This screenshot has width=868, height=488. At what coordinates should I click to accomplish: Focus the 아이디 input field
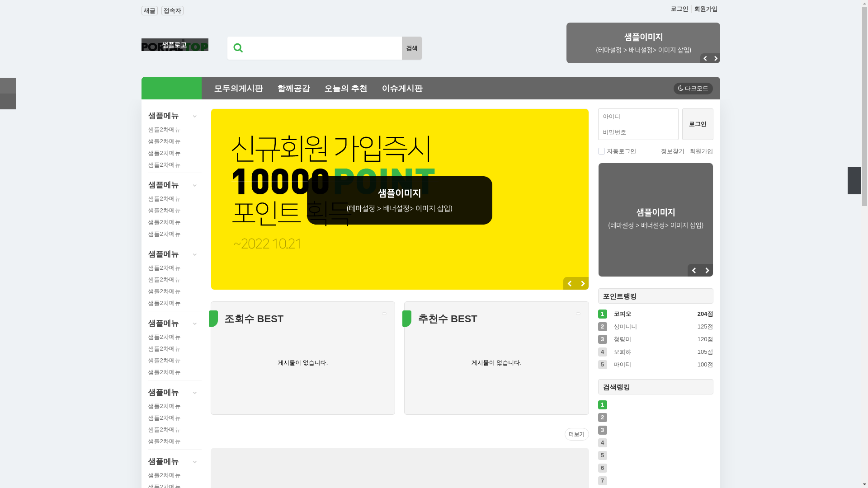(638, 117)
